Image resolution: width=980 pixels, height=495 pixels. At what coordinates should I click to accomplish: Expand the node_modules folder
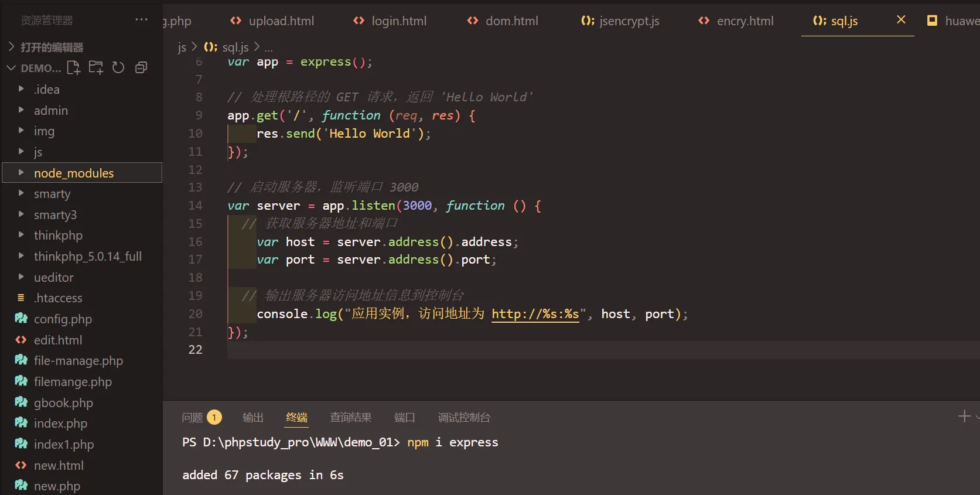(x=74, y=173)
